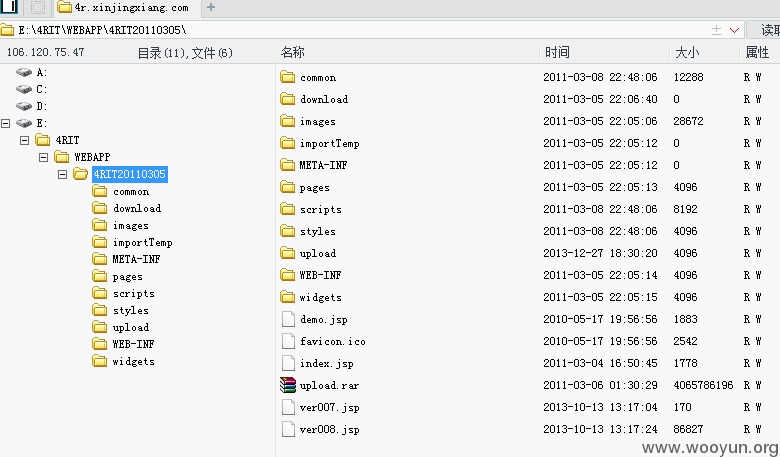Image resolution: width=780 pixels, height=457 pixels.
Task: Click importTemp folder icon in file list
Action: coord(288,143)
